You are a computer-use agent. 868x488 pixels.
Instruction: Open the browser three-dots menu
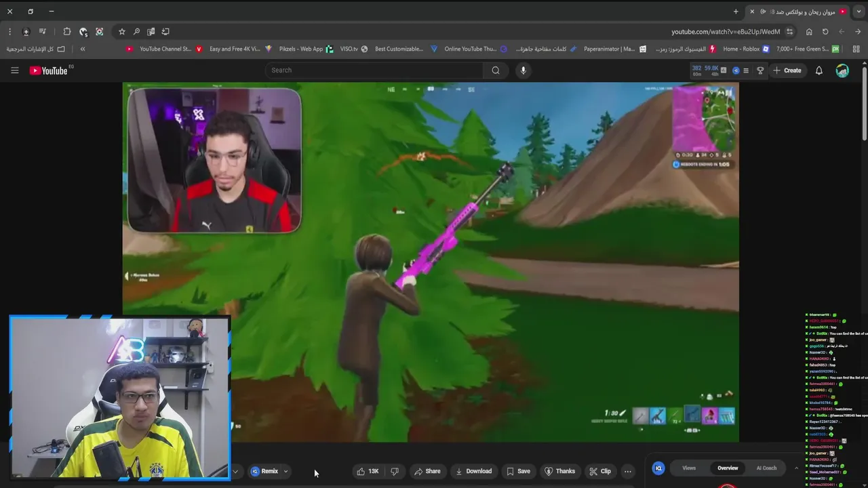point(9,32)
